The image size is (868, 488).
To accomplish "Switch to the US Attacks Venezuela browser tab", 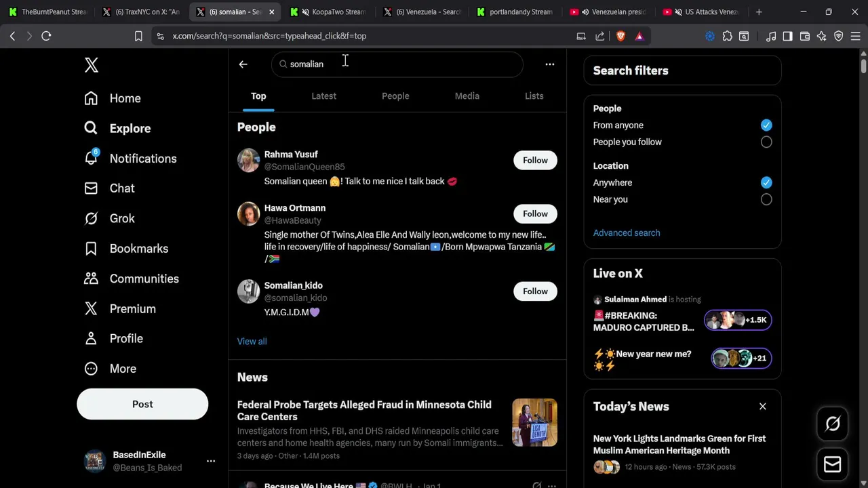I will click(703, 12).
